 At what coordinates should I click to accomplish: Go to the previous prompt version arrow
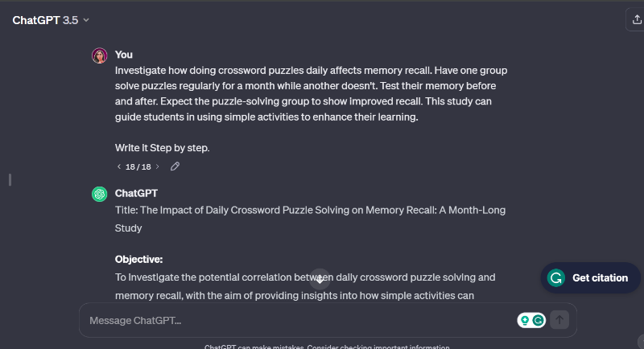pyautogui.click(x=118, y=166)
